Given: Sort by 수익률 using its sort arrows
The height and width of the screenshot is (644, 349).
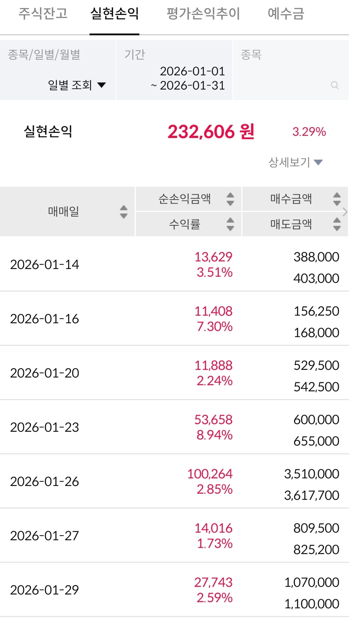Looking at the screenshot, I should pyautogui.click(x=230, y=224).
